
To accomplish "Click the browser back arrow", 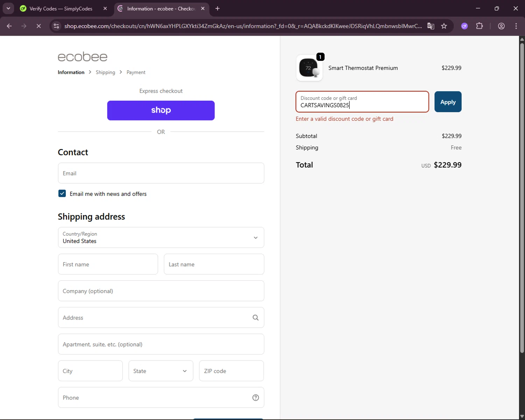I will tap(9, 26).
